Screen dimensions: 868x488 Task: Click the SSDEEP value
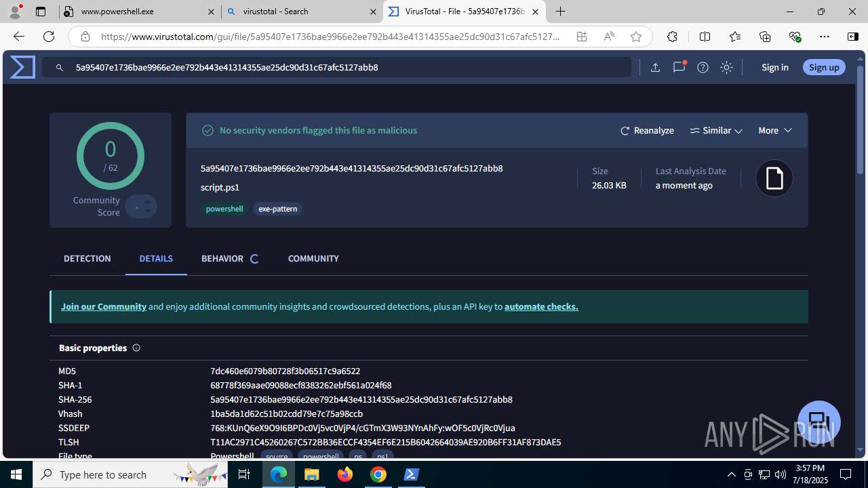[x=363, y=428]
